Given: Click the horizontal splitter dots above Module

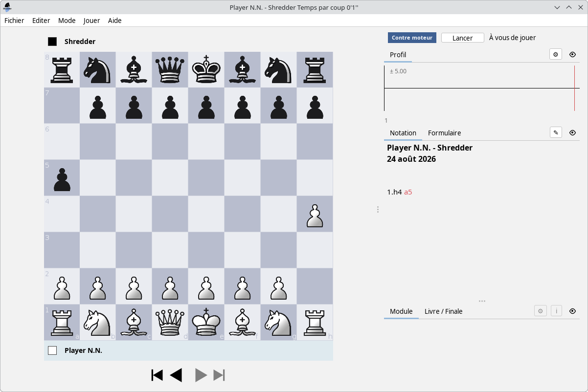Looking at the screenshot, I should pos(482,301).
